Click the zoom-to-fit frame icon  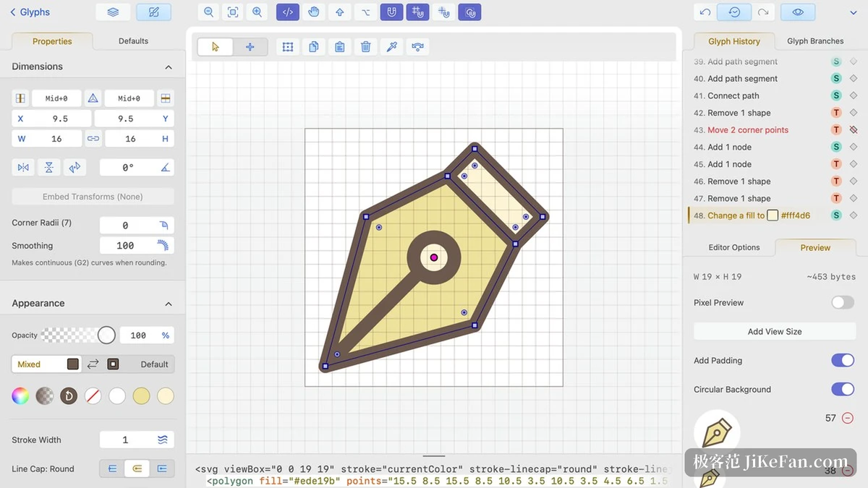pyautogui.click(x=233, y=12)
